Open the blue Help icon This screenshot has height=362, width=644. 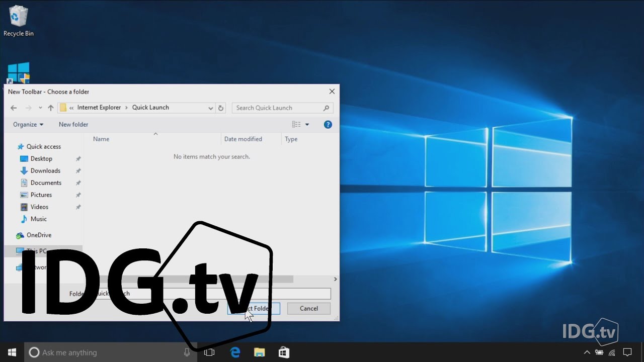tap(328, 124)
